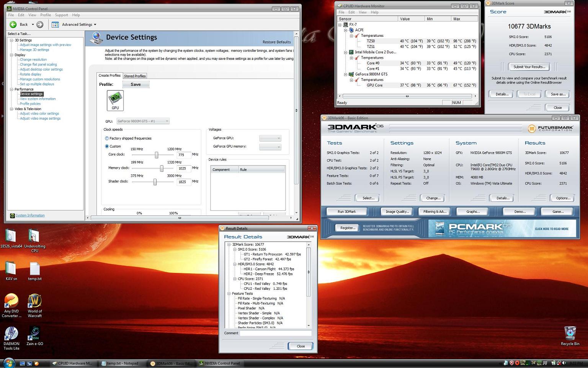Click Show Desktop quick launch icon

[x=22, y=363]
